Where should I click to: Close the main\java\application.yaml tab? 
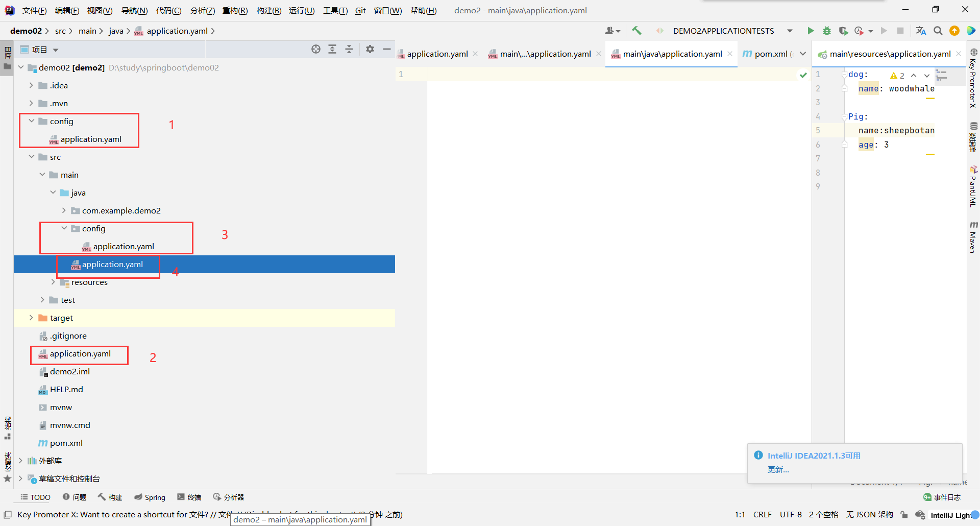click(x=730, y=54)
